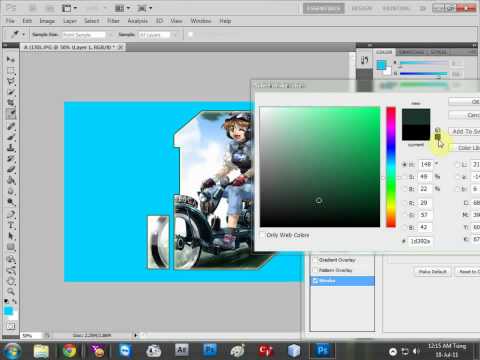Select the Quick Selection tool

[x=11, y=92]
